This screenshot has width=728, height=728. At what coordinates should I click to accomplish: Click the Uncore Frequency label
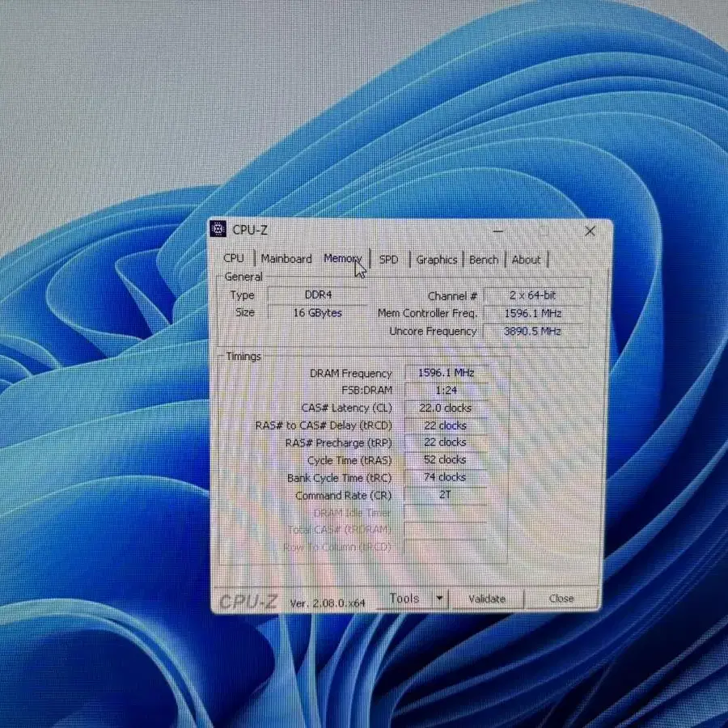[433, 331]
